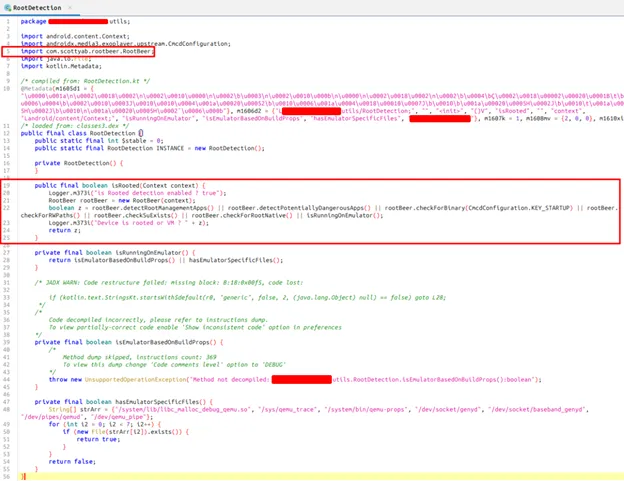Click string '/dev/socket/genyd'
Screen dimensions: 624x481
coord(448,409)
